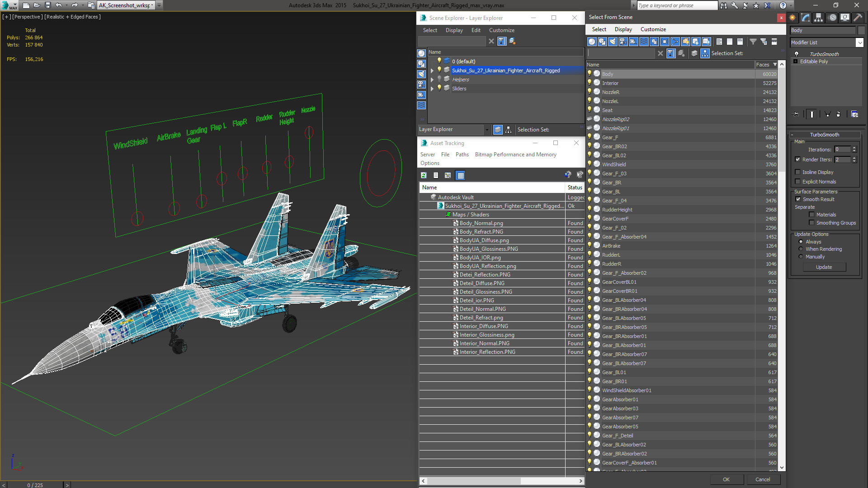Open the Motion command panel tab
This screenshot has height=488, width=868.
pyautogui.click(x=832, y=18)
